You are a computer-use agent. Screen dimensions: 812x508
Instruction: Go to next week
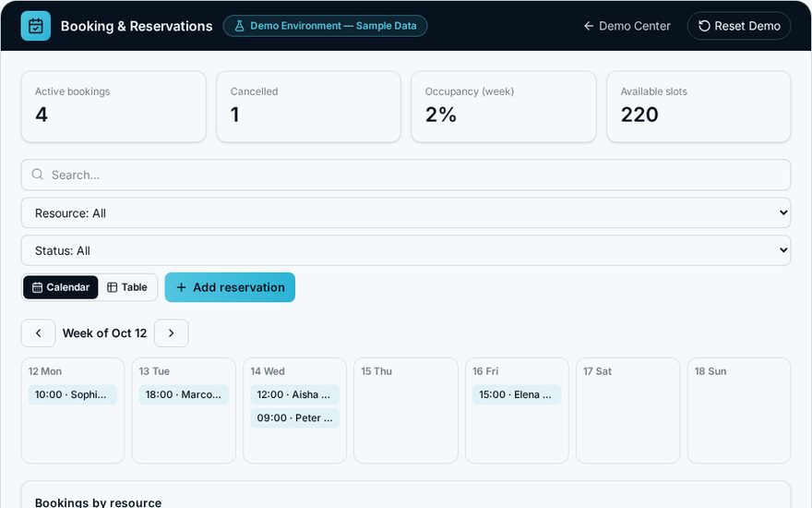pyautogui.click(x=172, y=333)
